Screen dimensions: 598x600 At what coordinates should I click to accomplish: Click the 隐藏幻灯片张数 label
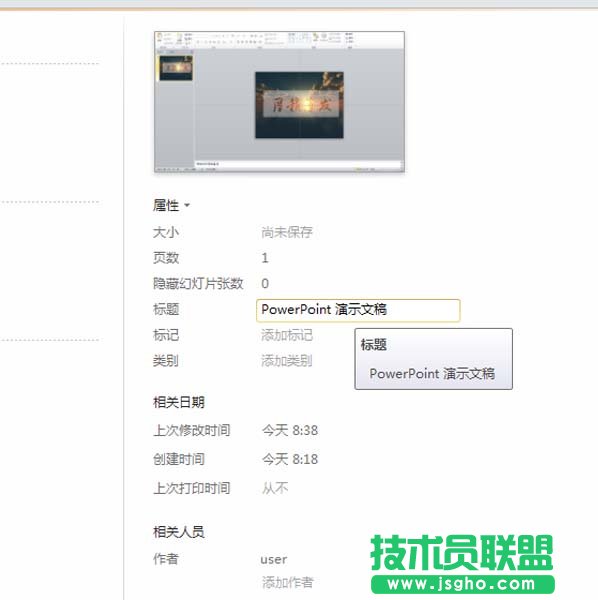[198, 284]
